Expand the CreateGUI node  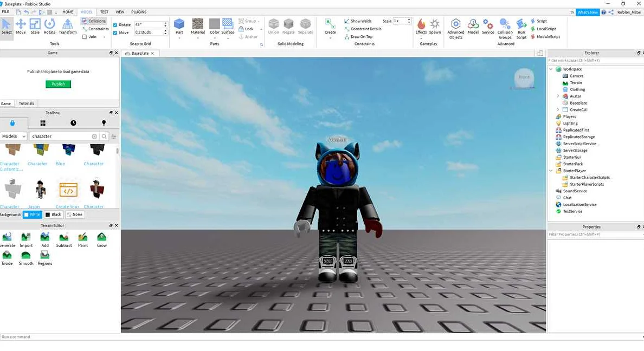(558, 109)
